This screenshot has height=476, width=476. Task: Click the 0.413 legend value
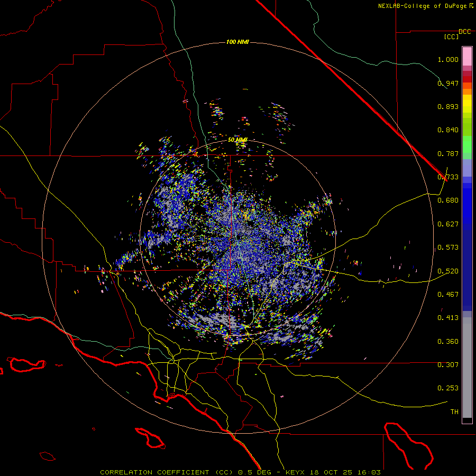[448, 318]
